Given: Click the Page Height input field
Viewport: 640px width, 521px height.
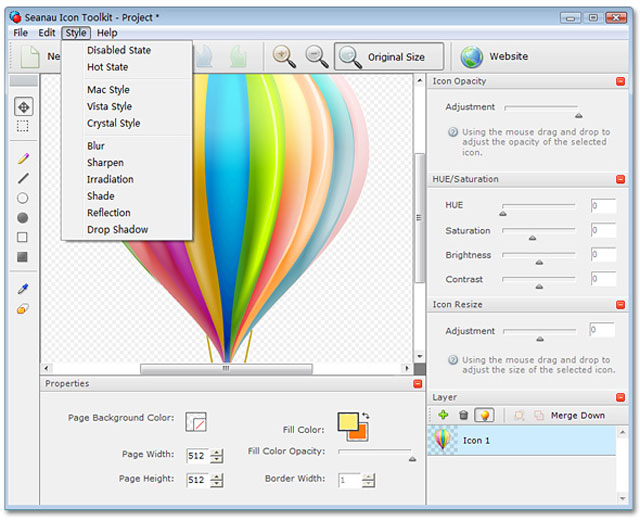Looking at the screenshot, I should click(198, 480).
